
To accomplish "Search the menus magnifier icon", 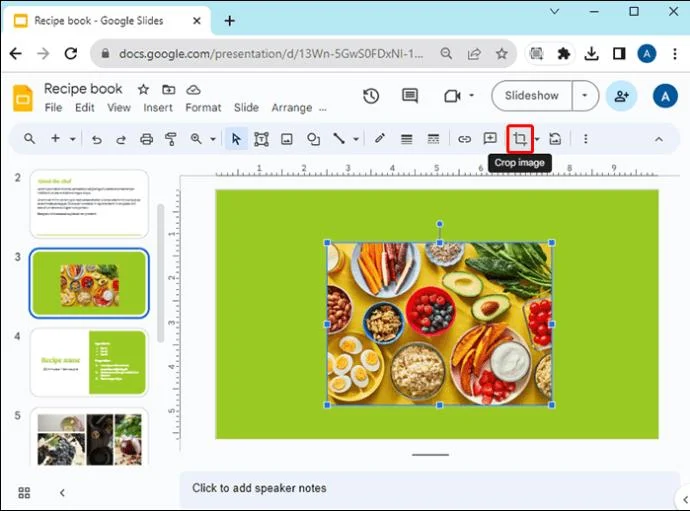I will pos(29,139).
